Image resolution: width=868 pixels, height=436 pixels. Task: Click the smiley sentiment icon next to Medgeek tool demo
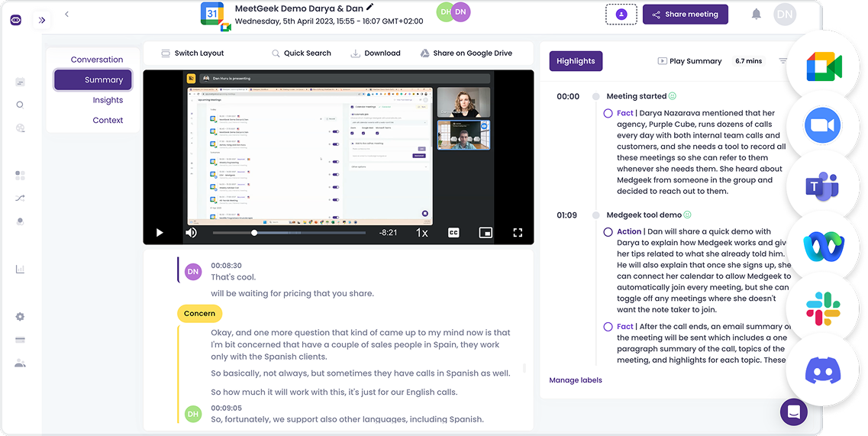[x=688, y=215]
